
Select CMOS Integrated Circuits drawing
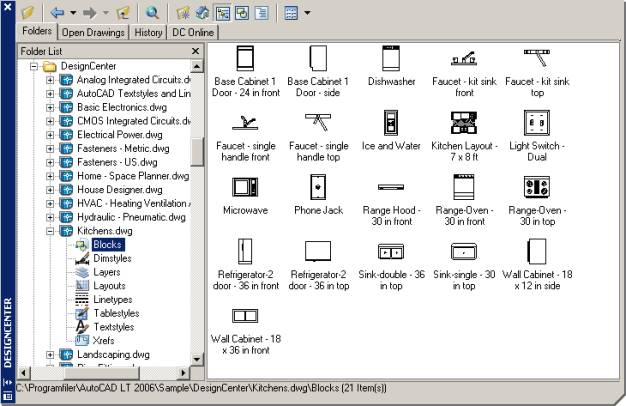tap(133, 121)
